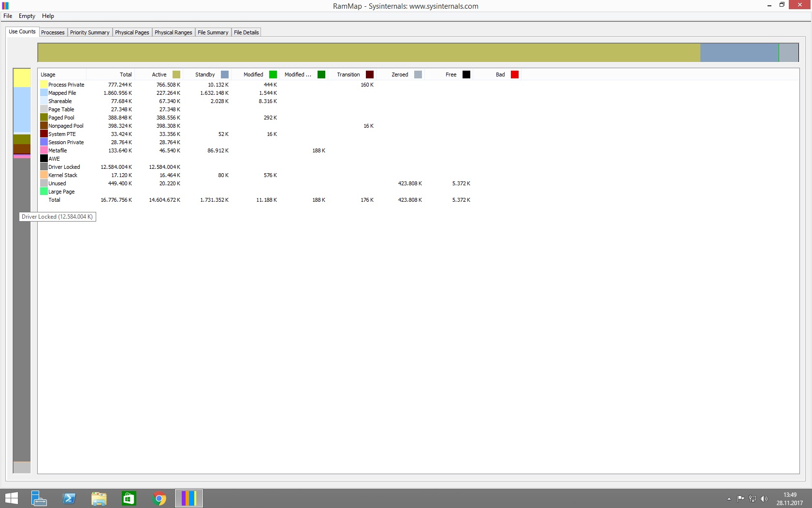Image resolution: width=812 pixels, height=508 pixels.
Task: Open Server Manager from the taskbar
Action: 39,498
